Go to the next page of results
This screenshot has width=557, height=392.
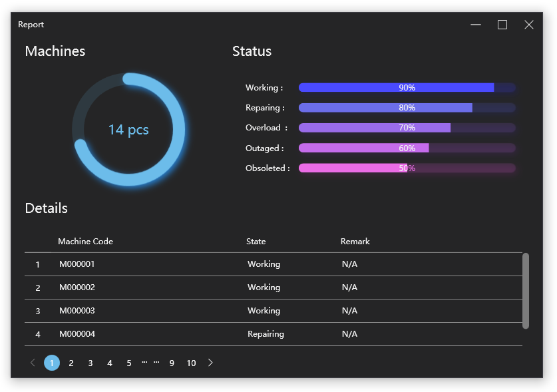click(210, 363)
